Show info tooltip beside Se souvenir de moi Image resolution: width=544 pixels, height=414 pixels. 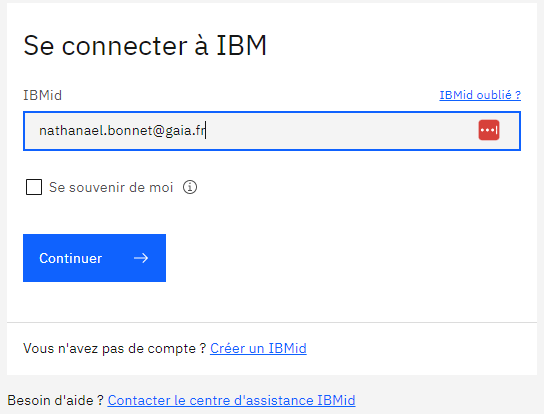tap(190, 187)
